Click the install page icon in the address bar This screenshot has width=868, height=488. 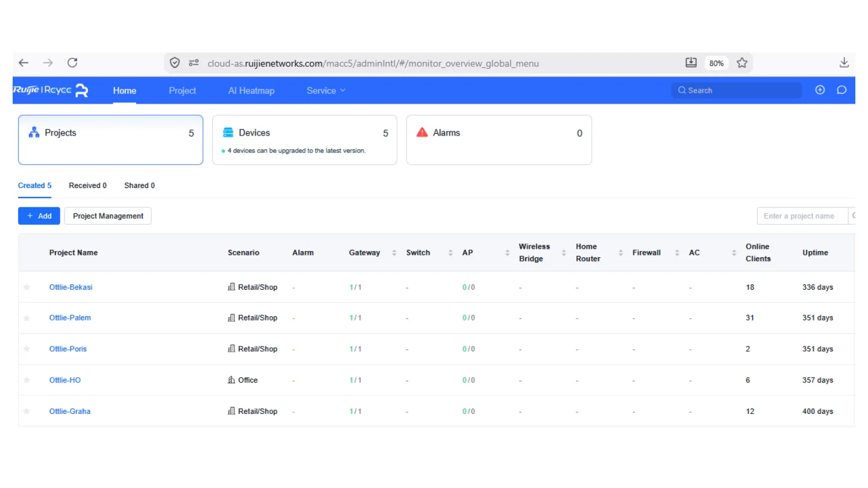(691, 63)
